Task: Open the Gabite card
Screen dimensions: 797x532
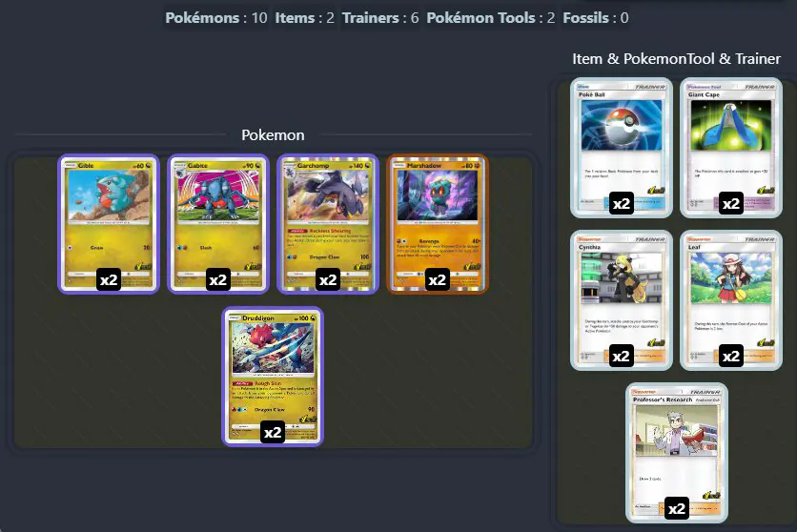Action: click(x=218, y=223)
